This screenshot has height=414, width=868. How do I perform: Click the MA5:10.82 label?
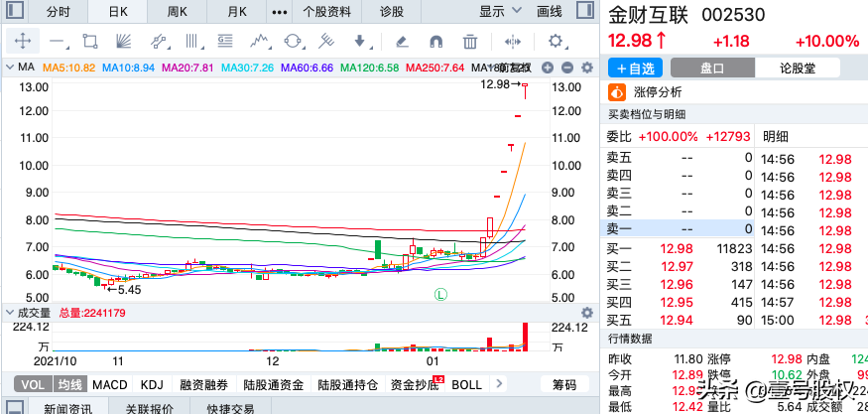[69, 68]
